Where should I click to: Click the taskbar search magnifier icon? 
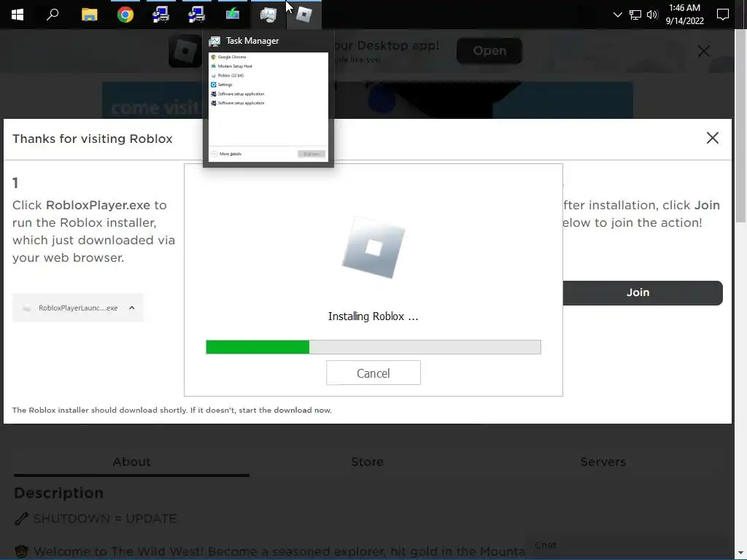tap(53, 15)
